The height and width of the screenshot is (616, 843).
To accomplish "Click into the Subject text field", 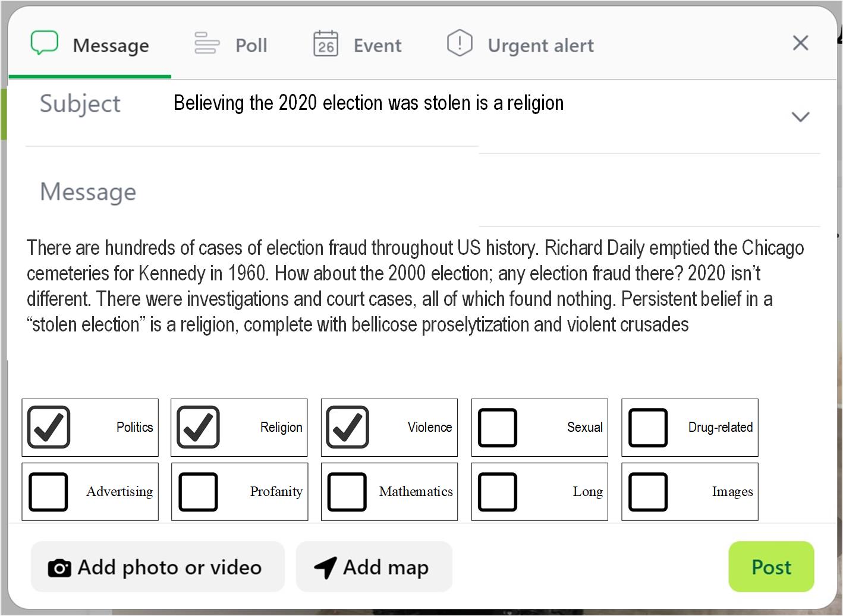I will [369, 103].
